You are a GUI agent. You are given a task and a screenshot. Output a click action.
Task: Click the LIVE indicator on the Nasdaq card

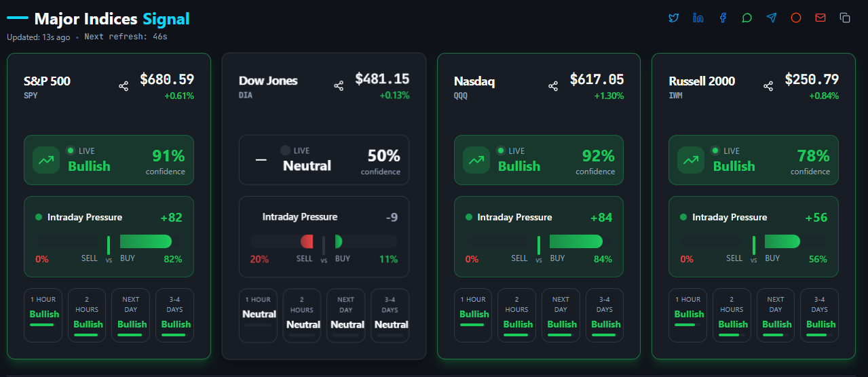point(510,151)
